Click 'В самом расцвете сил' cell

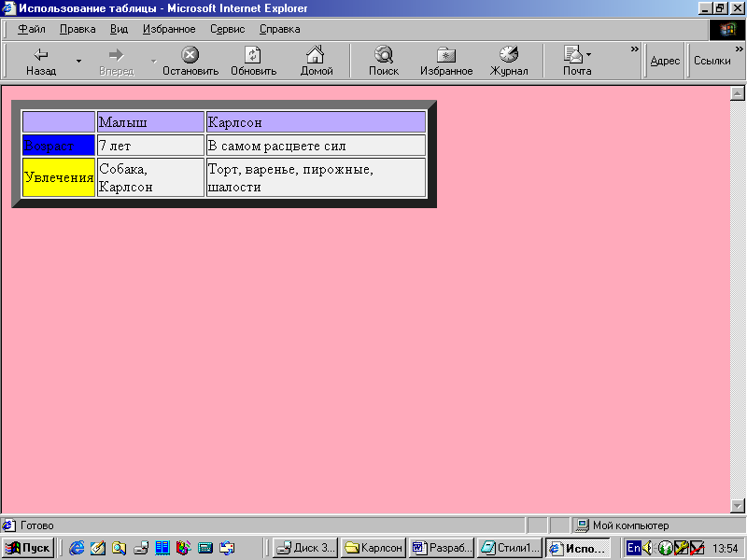tap(316, 146)
